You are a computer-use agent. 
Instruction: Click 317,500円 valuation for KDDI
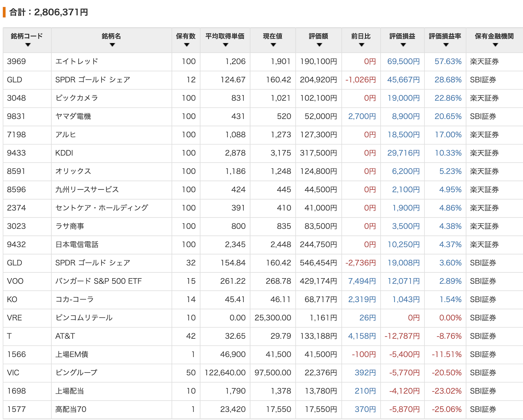tap(318, 153)
